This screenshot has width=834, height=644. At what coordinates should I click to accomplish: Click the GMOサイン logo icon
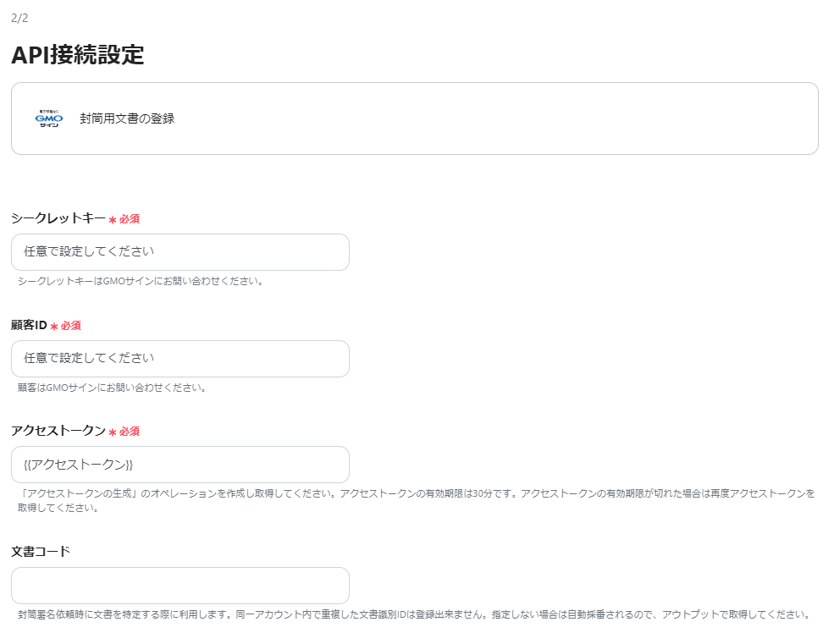coord(48,118)
